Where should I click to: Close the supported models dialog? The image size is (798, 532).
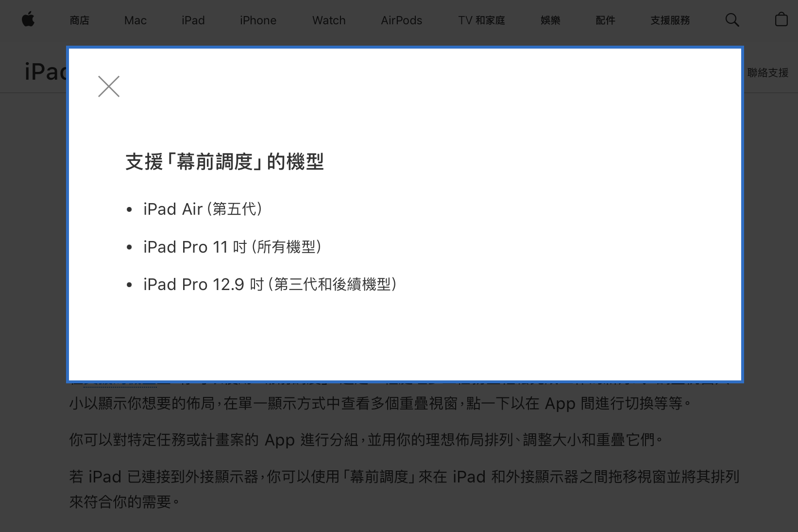coord(109,86)
